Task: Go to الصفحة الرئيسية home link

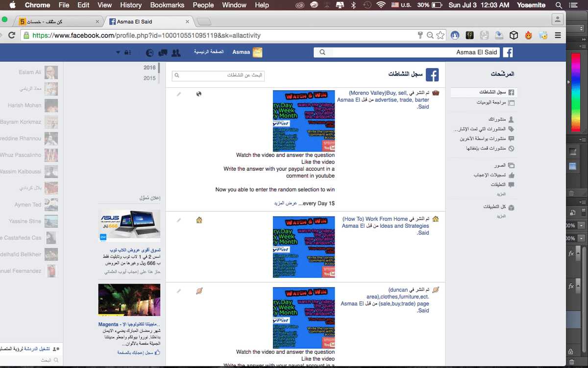Action: (x=209, y=52)
